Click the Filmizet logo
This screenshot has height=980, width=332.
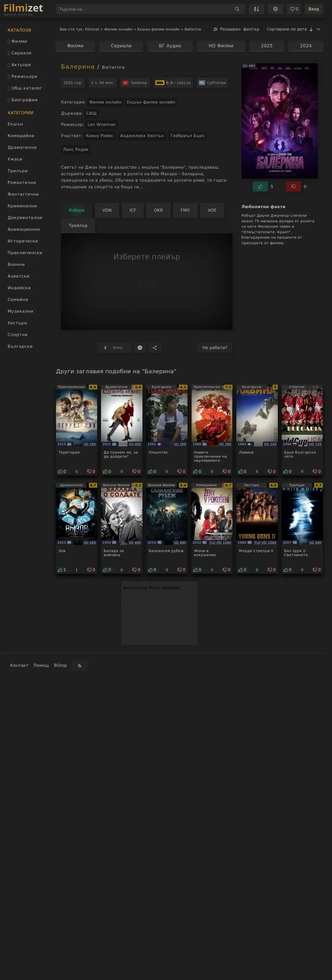(x=23, y=9)
